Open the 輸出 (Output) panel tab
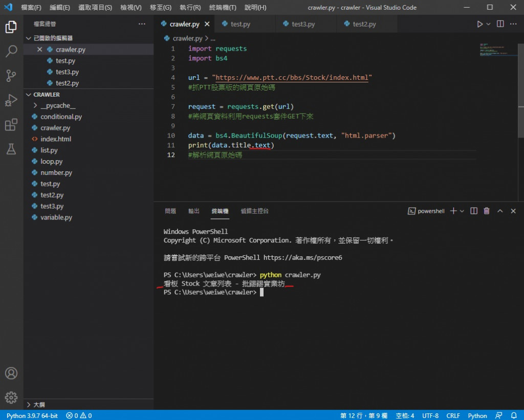This screenshot has height=420, width=524. tap(194, 211)
